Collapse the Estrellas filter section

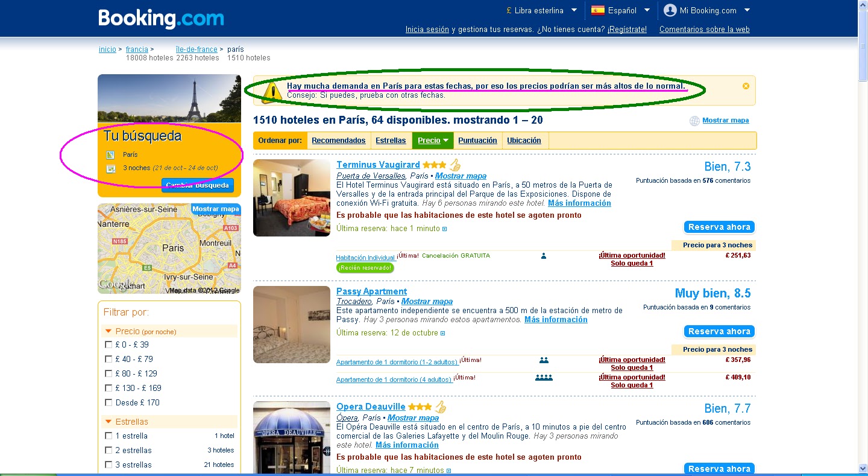pyautogui.click(x=108, y=422)
